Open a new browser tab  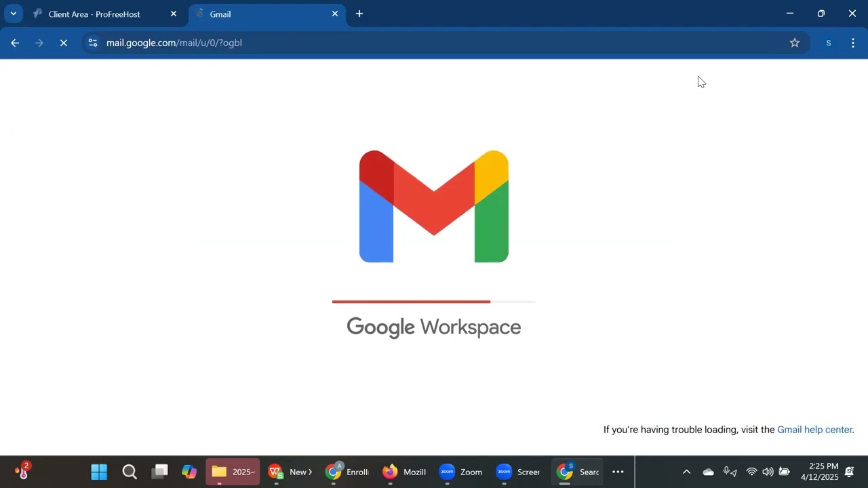click(359, 14)
